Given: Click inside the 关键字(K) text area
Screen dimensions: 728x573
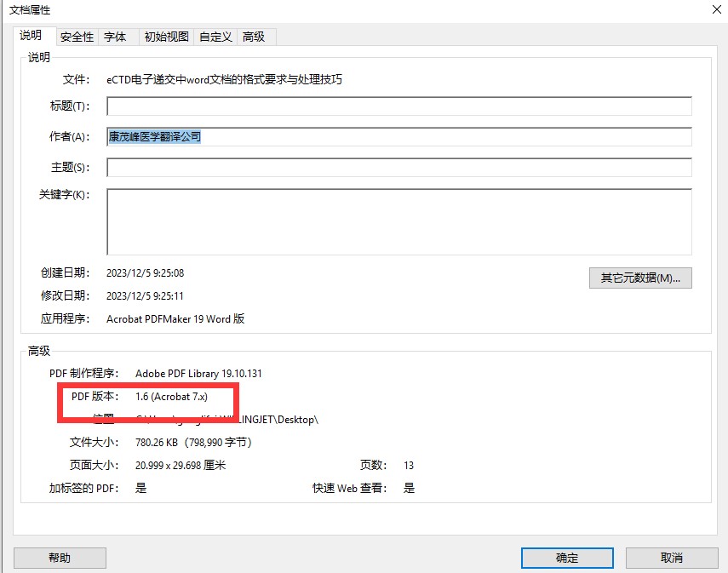Looking at the screenshot, I should 398,221.
